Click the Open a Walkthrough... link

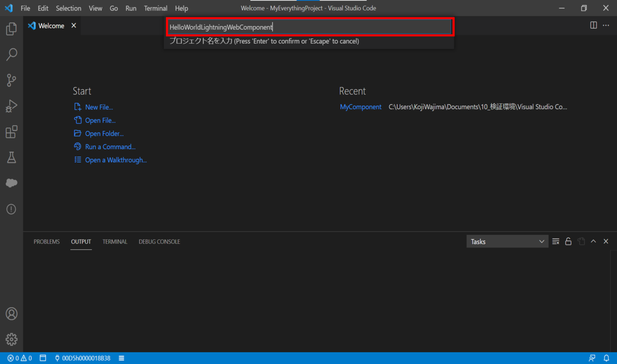click(116, 160)
